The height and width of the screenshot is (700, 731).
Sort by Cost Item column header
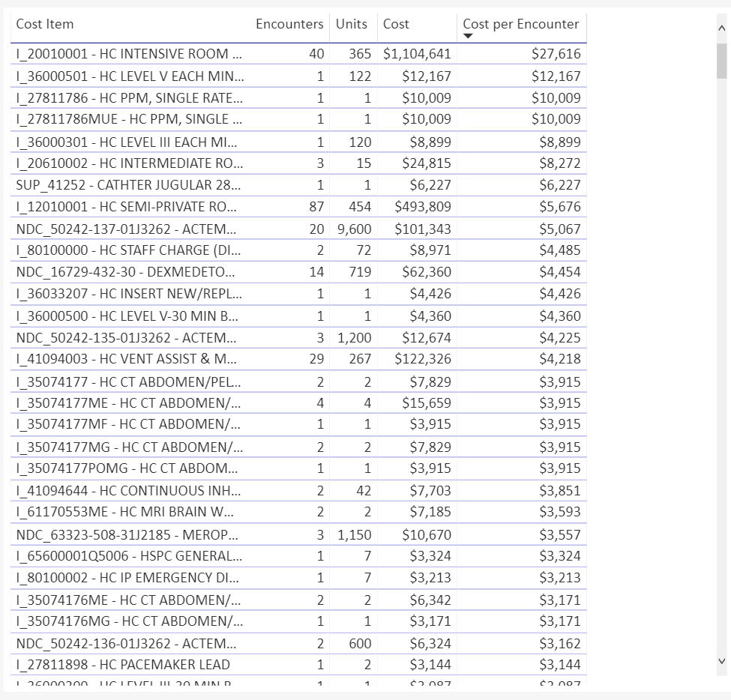45,24
